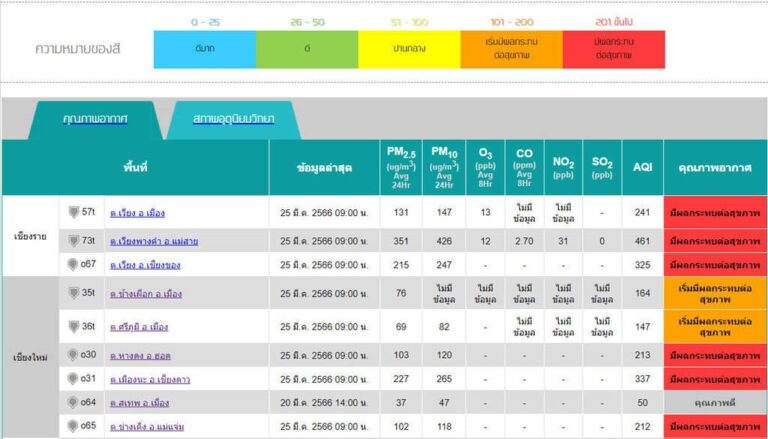Open the ต.ช้างเผือก อ.เมือง station link
The height and width of the screenshot is (439, 768).
click(146, 294)
